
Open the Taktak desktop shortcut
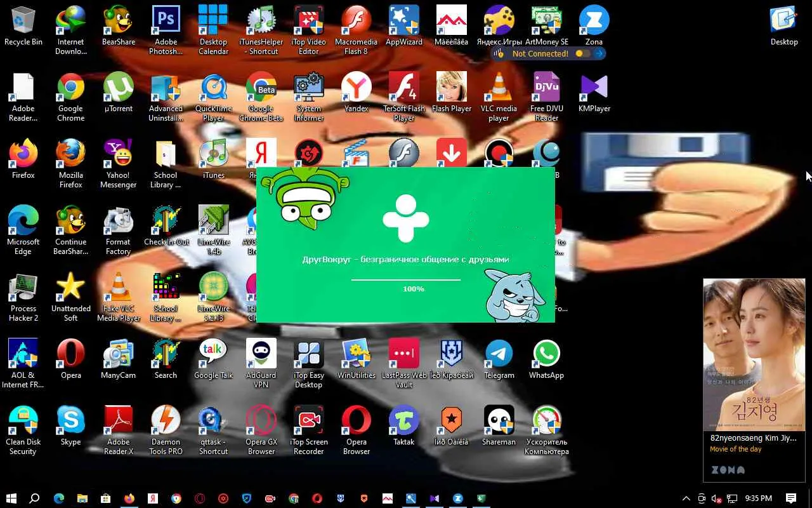(x=403, y=426)
